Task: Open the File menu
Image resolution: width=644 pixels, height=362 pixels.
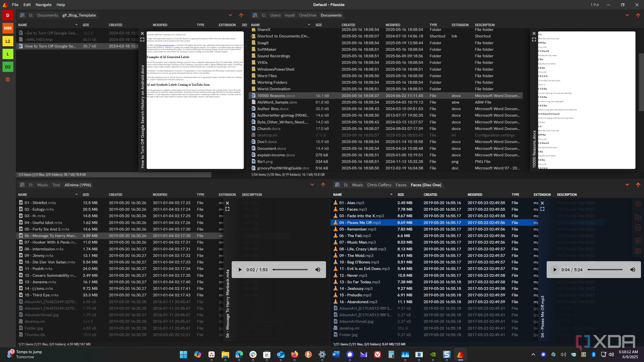Action: (x=15, y=5)
